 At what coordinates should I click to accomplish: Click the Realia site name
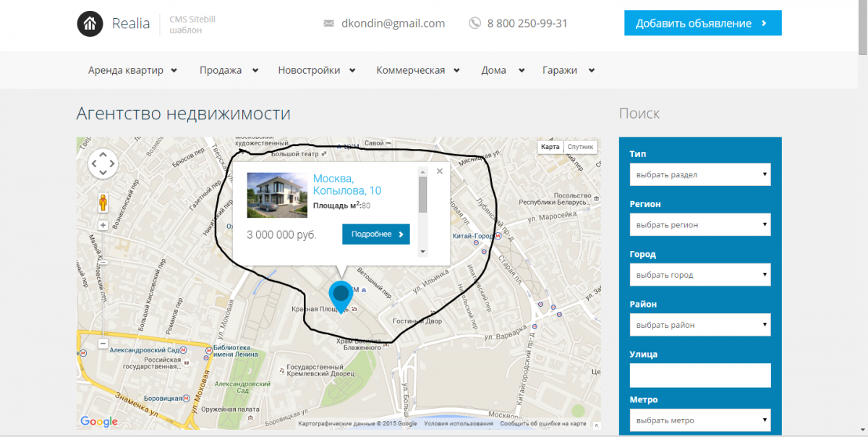pyautogui.click(x=131, y=23)
